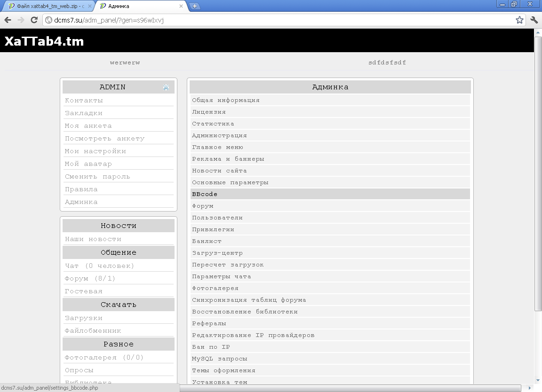
Task: Open Реклама и баннеры admin item
Action: [x=330, y=159]
